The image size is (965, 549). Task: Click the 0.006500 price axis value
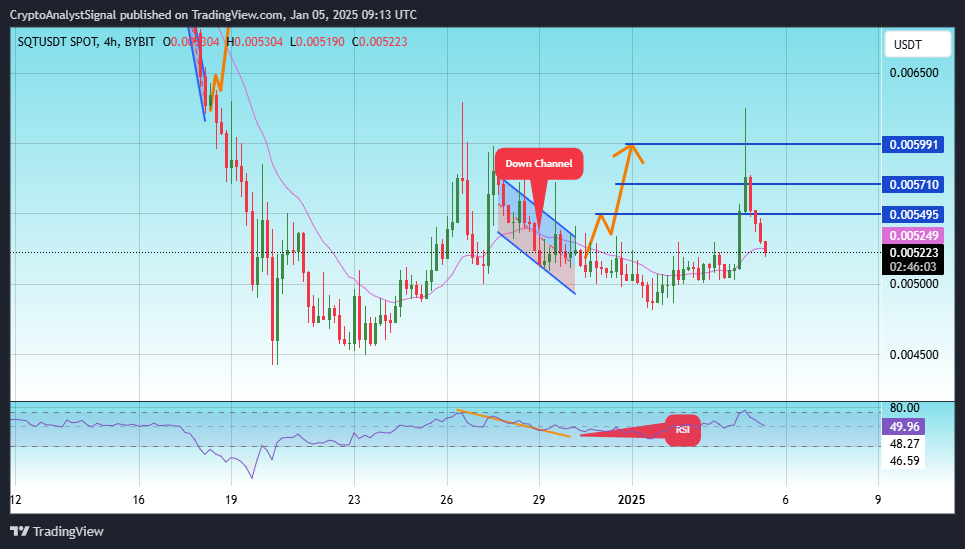point(914,73)
